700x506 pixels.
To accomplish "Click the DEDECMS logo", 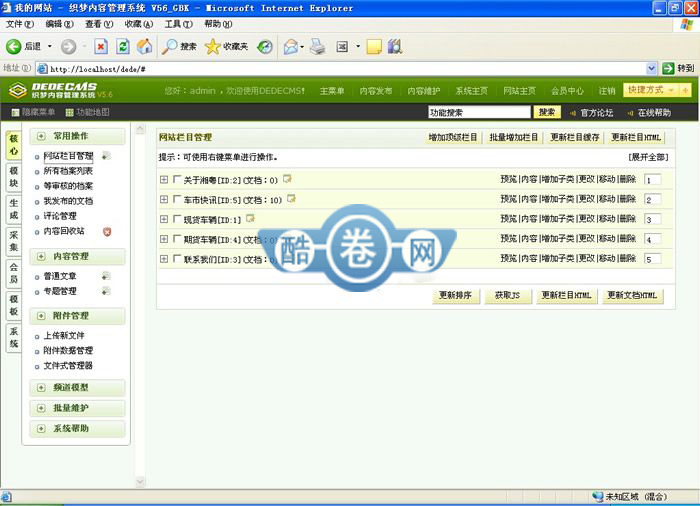I will click(x=60, y=90).
